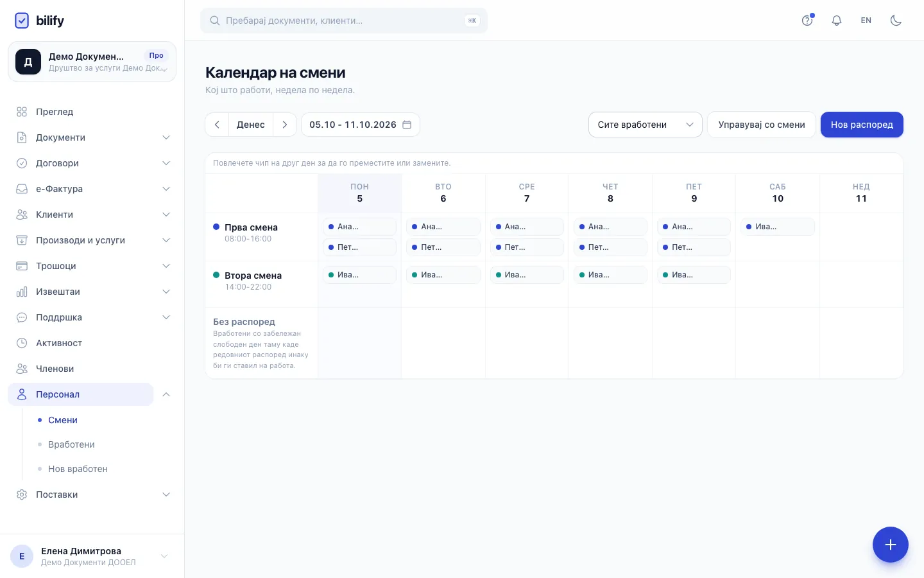This screenshot has height=578, width=924.
Task: Click floating plus add button
Action: point(891,545)
